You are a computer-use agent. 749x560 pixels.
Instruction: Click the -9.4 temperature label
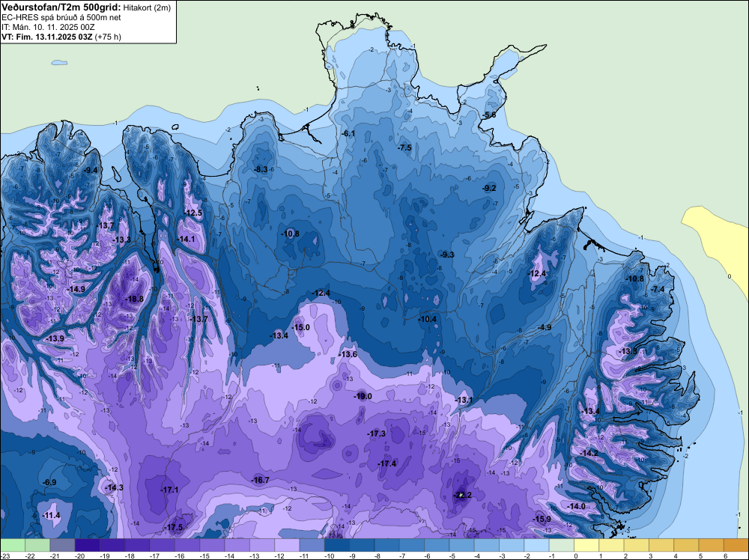coord(91,170)
